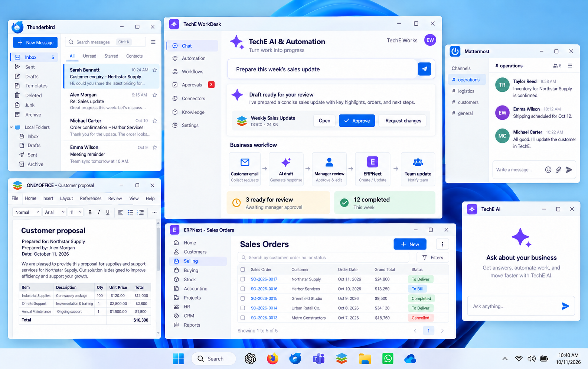Check the SO-2026-0017 row checkbox
Screen dimensions: 588x369
pos(243,279)
